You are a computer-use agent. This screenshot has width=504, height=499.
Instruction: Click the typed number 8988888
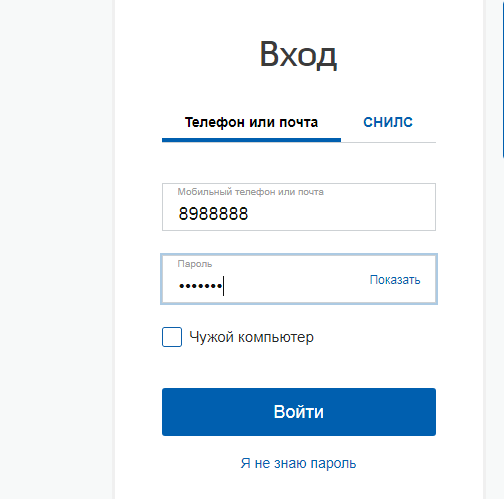pos(213,214)
